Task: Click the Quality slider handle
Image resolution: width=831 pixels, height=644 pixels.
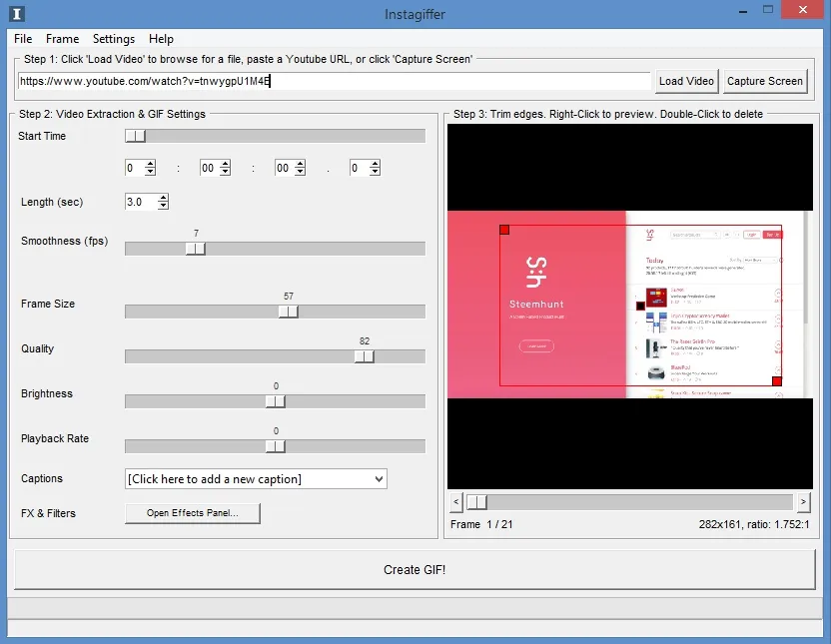Action: [x=365, y=356]
